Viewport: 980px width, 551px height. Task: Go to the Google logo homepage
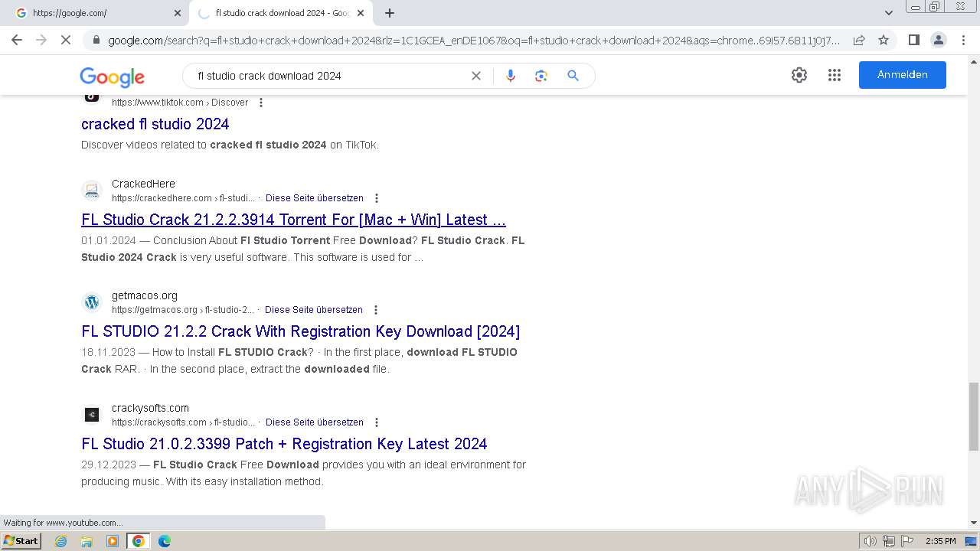click(113, 77)
